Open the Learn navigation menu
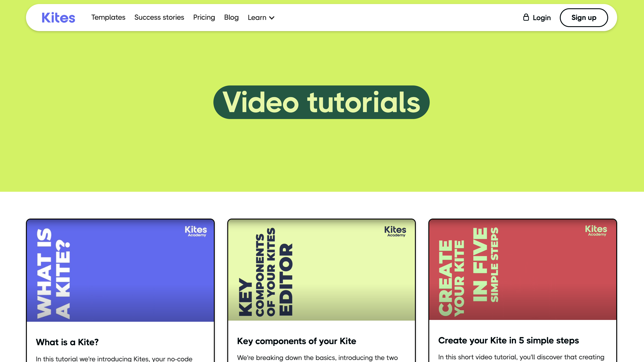 (257, 17)
